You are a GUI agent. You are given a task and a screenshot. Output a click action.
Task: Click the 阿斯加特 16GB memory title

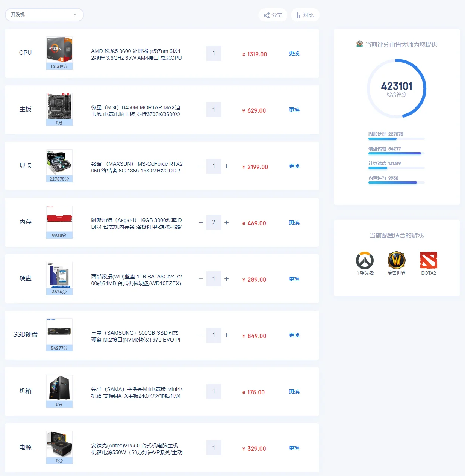(136, 224)
